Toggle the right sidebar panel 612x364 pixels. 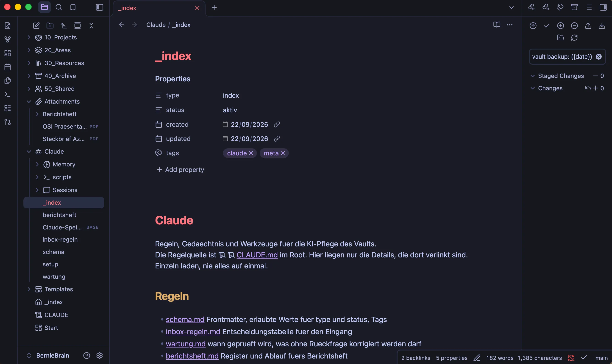click(603, 7)
